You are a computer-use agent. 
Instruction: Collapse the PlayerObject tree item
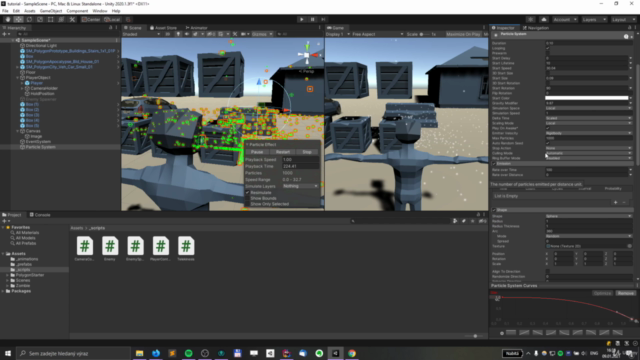[x=18, y=78]
